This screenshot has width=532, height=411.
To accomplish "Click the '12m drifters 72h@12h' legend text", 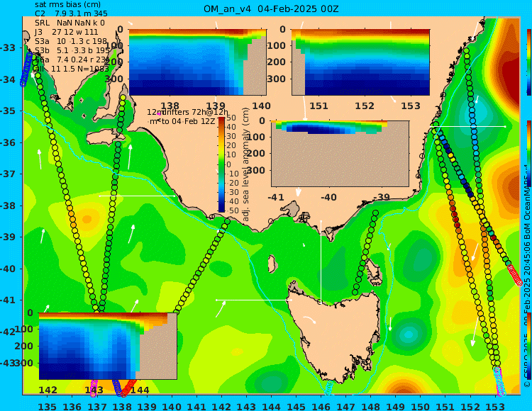I will pos(188,112).
